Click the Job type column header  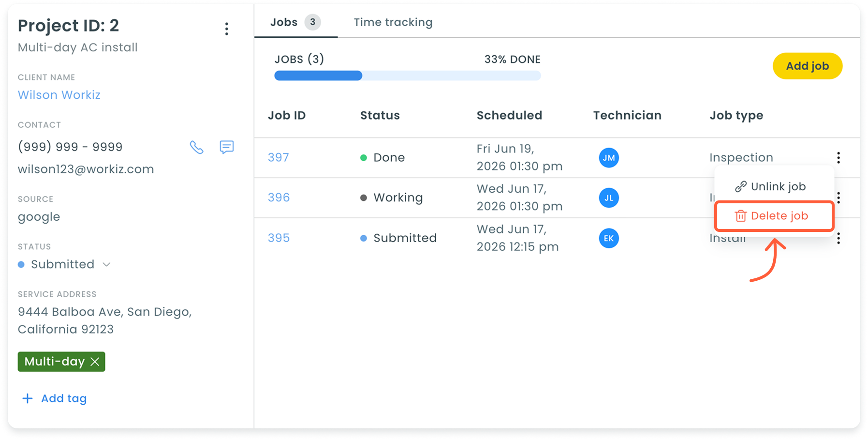[x=736, y=116]
